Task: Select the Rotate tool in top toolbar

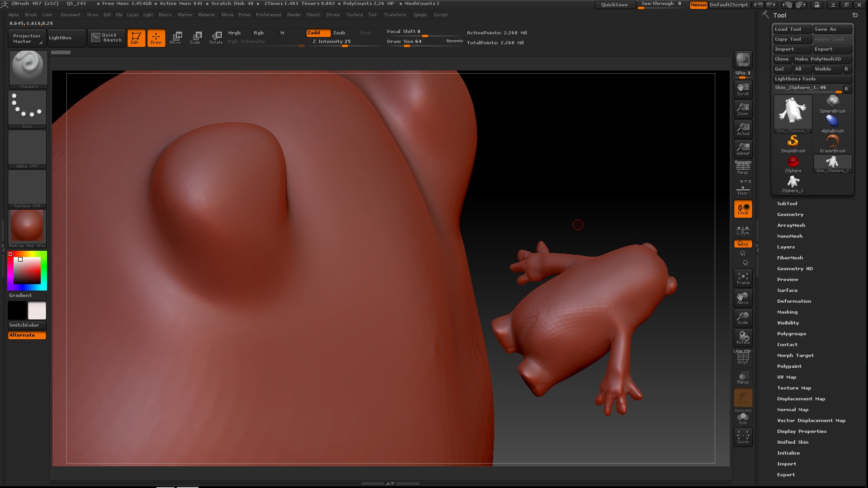Action: pos(216,38)
